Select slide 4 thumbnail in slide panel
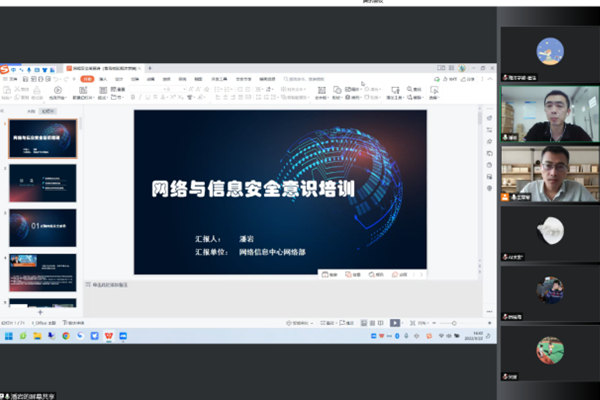 coord(42,273)
